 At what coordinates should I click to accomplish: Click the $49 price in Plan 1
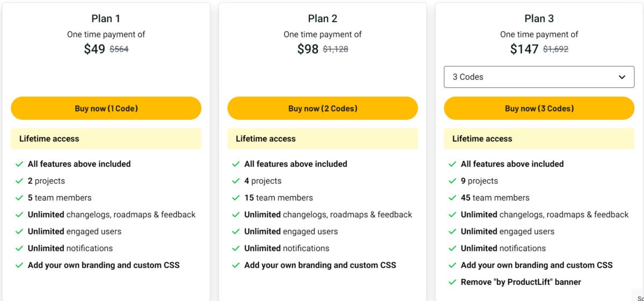click(94, 49)
